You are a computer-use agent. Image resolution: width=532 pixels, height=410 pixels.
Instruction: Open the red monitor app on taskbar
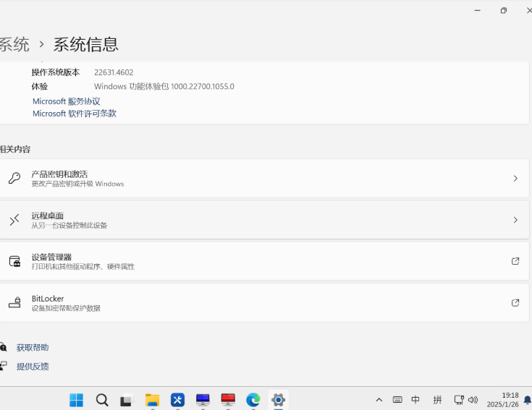[x=228, y=400]
